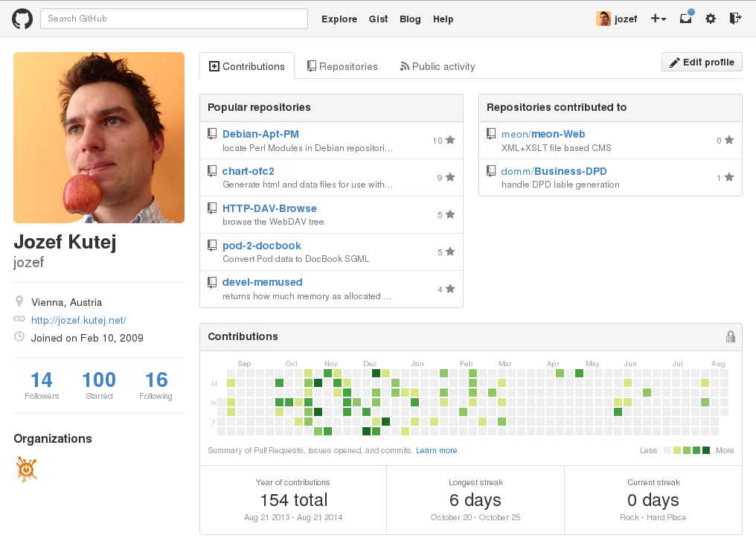Click the Joined on Feb 10, 2009 text
Image resolution: width=756 pixels, height=544 pixels.
87,338
